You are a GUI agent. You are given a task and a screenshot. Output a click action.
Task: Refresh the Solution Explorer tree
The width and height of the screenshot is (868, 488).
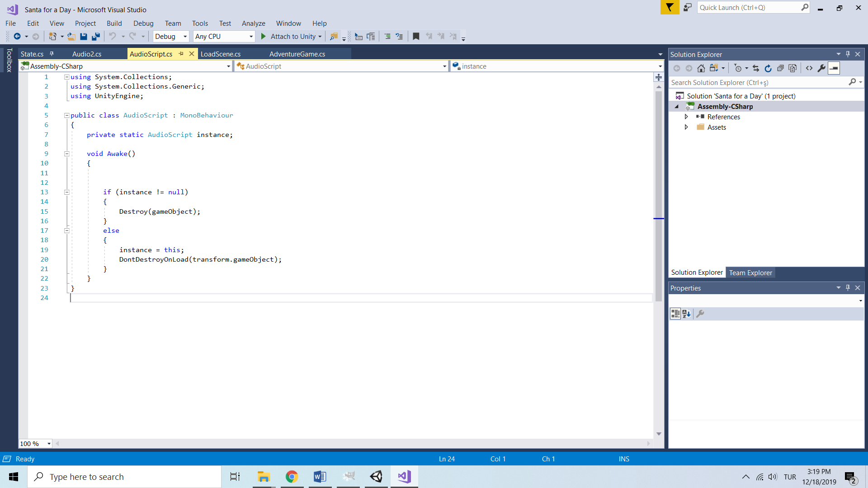(x=768, y=68)
